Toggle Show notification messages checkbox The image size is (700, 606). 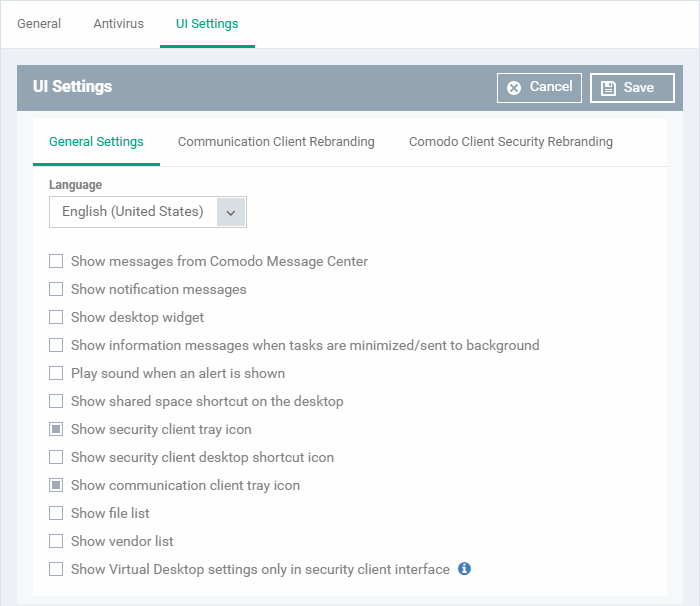tap(56, 289)
